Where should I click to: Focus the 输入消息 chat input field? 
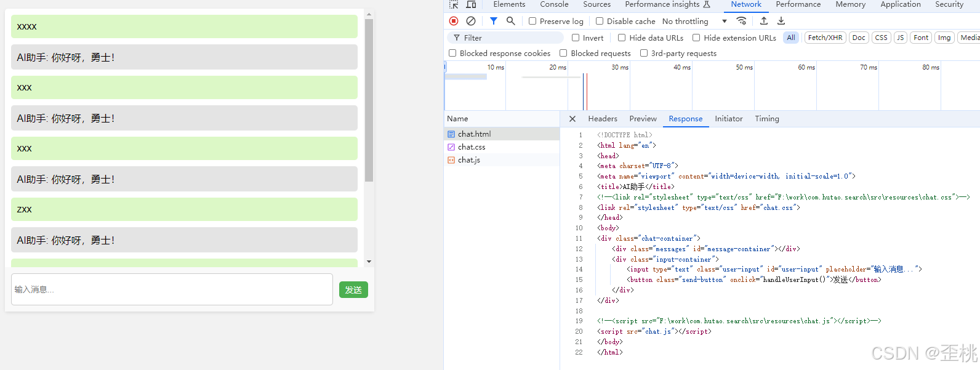tap(172, 289)
